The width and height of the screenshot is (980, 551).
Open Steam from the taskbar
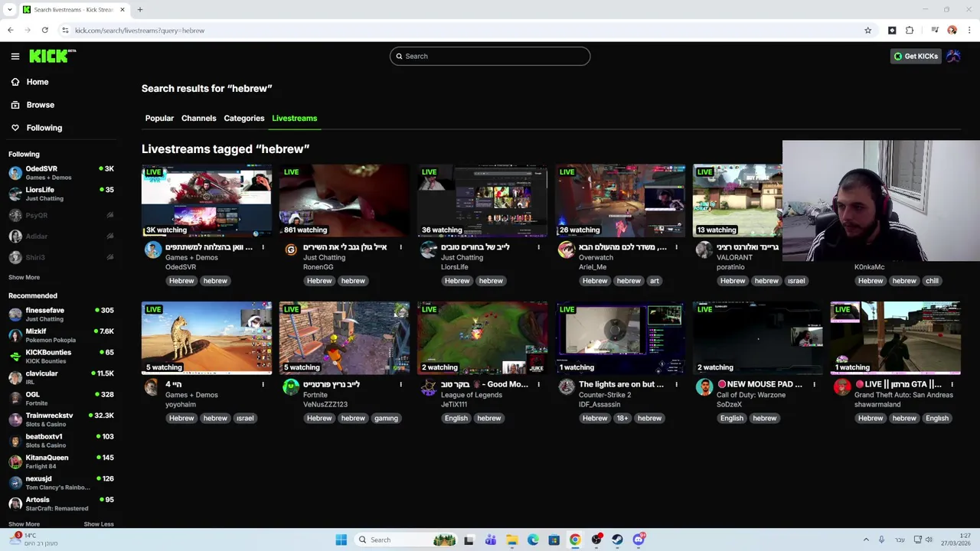click(617, 540)
